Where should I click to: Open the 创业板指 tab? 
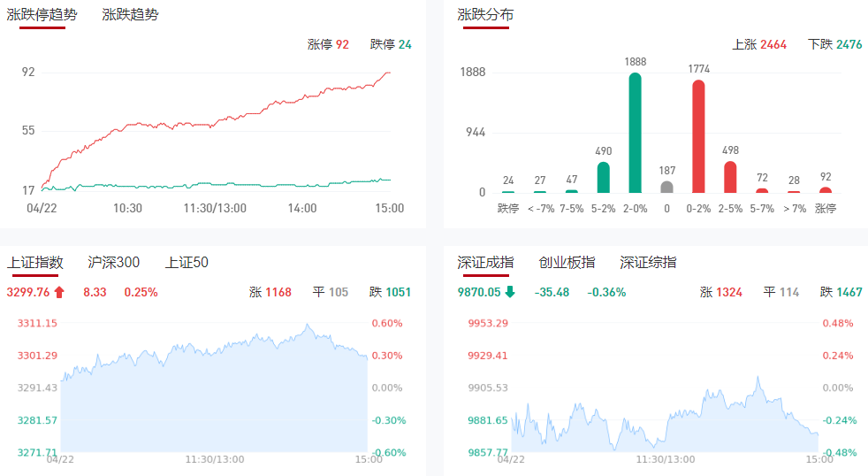point(567,263)
